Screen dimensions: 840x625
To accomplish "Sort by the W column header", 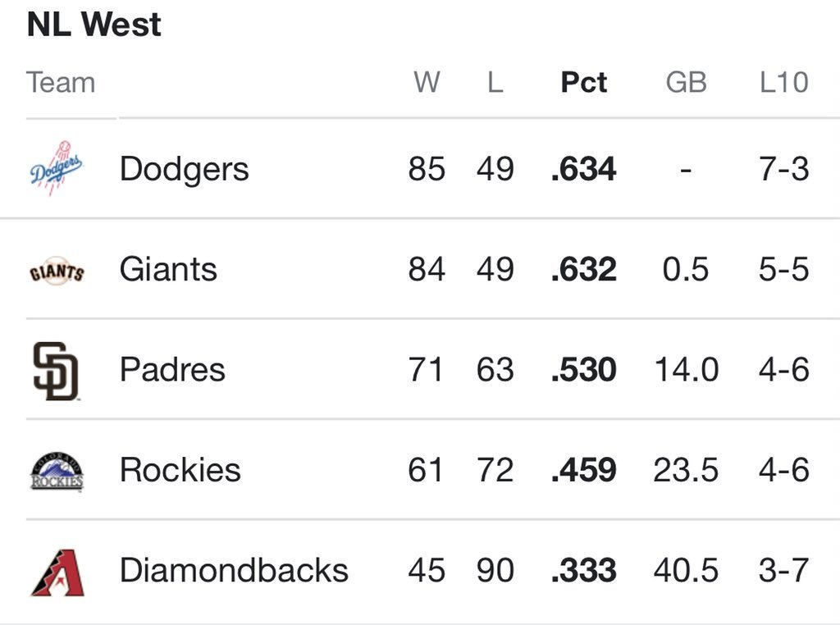I will pos(427,83).
